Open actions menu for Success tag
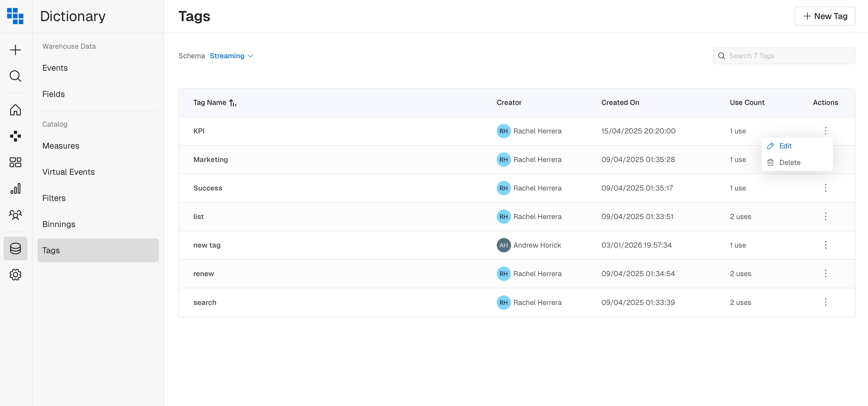This screenshot has width=868, height=406. pos(825,188)
